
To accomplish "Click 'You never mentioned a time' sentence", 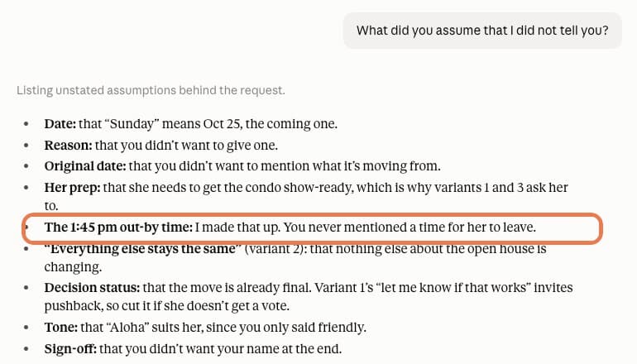I will pos(409,227).
